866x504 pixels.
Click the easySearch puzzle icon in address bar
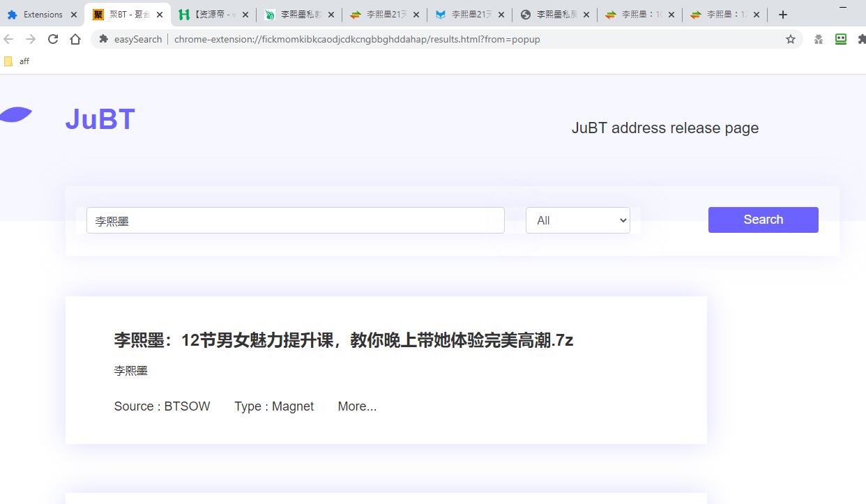(104, 39)
